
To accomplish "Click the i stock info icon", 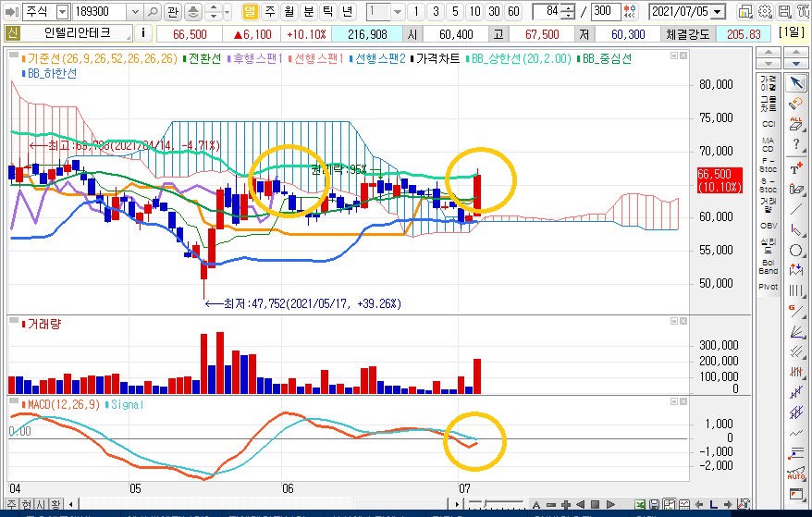I will tap(143, 33).
